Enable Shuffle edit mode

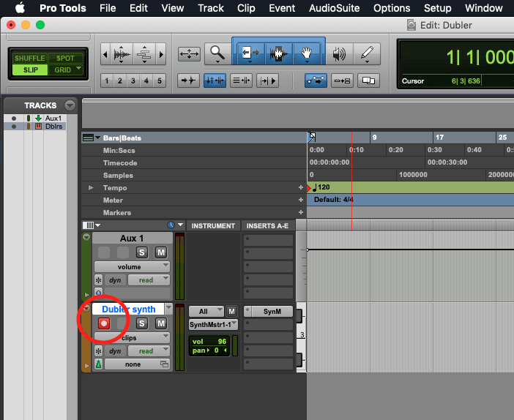pos(30,59)
